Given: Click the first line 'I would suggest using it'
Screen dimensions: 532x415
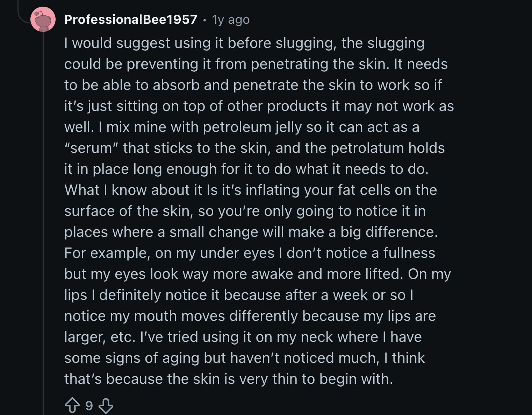Looking at the screenshot, I should point(143,43).
